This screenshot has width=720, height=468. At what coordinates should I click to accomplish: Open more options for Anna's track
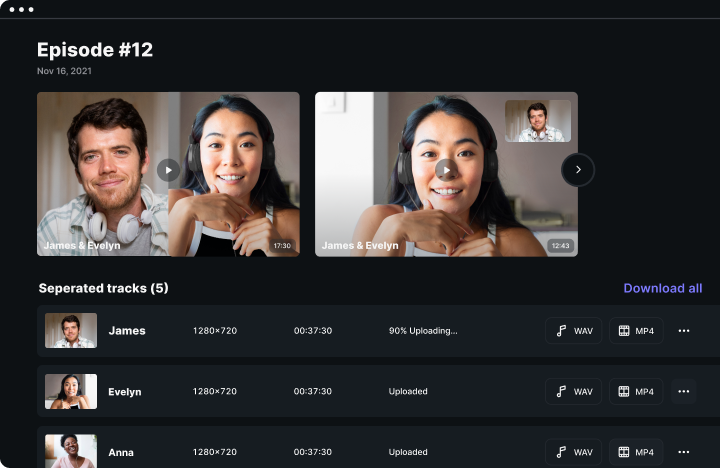(684, 452)
